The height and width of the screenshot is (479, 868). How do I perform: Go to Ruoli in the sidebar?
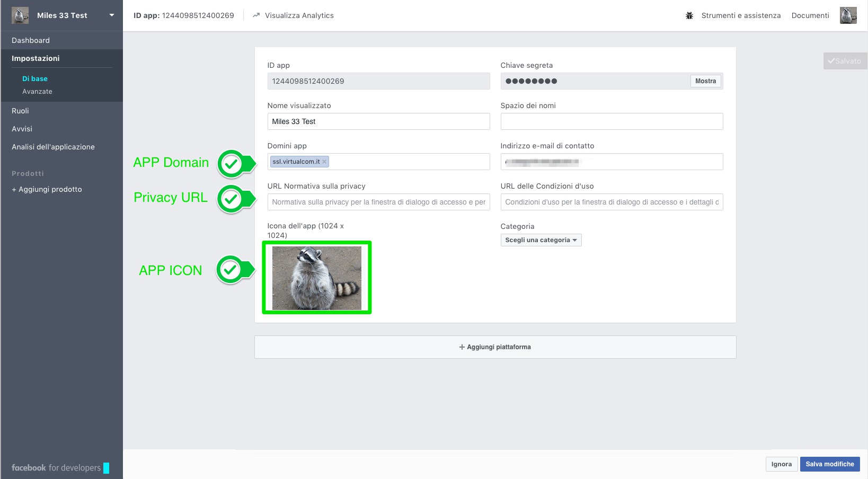tap(20, 111)
